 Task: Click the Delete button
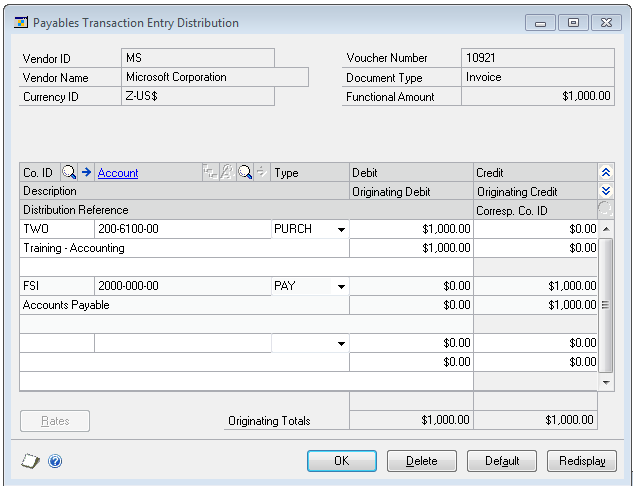(423, 461)
